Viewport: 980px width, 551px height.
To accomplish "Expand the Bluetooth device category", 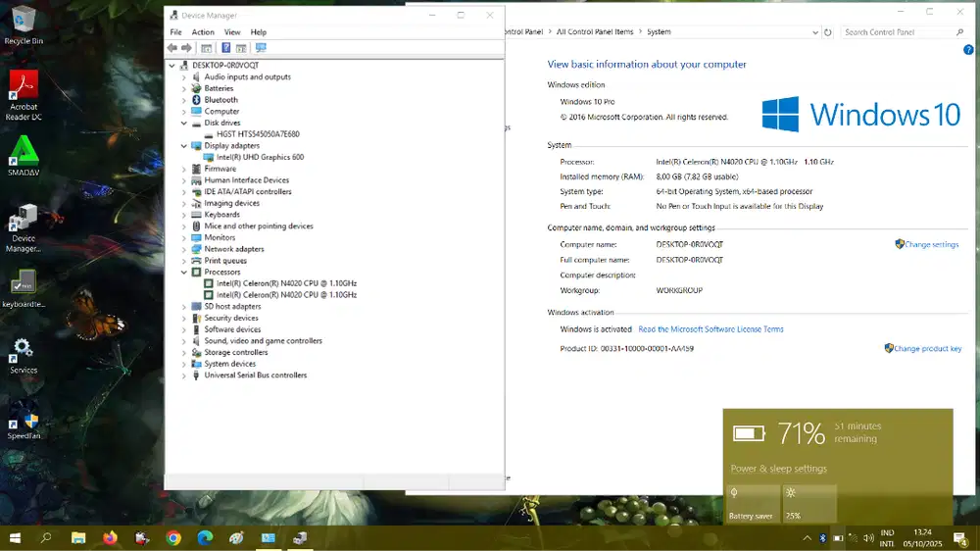I will (184, 100).
